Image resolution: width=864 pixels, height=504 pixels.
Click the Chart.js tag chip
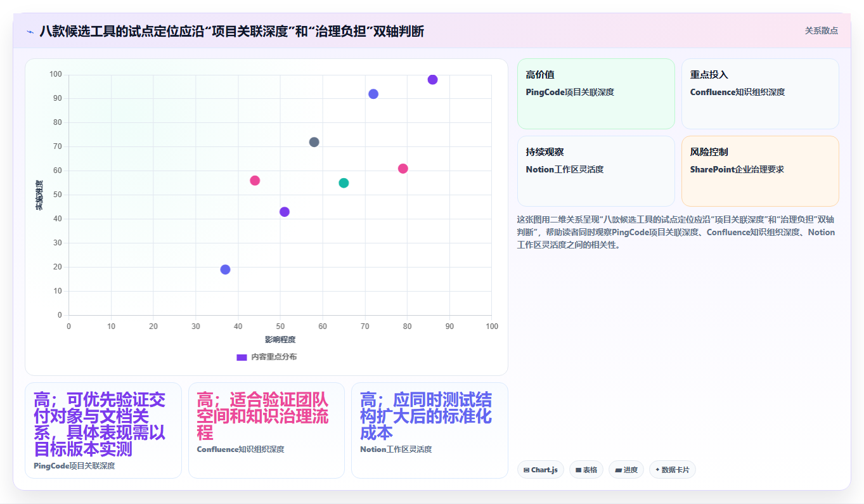541,470
